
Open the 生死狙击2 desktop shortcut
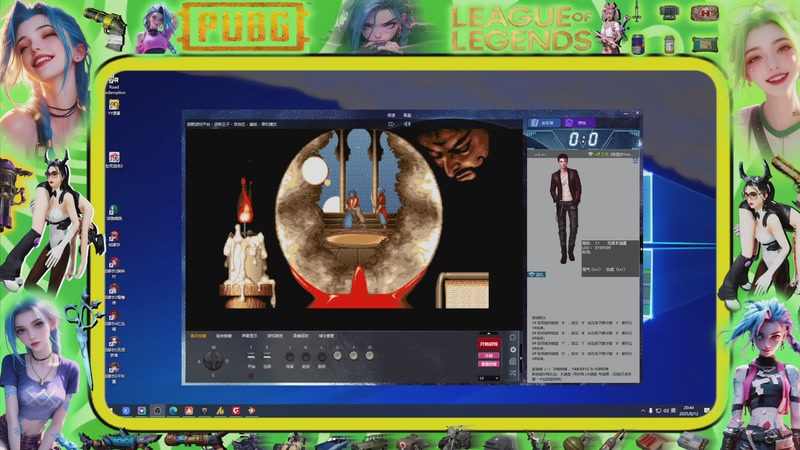[114, 160]
